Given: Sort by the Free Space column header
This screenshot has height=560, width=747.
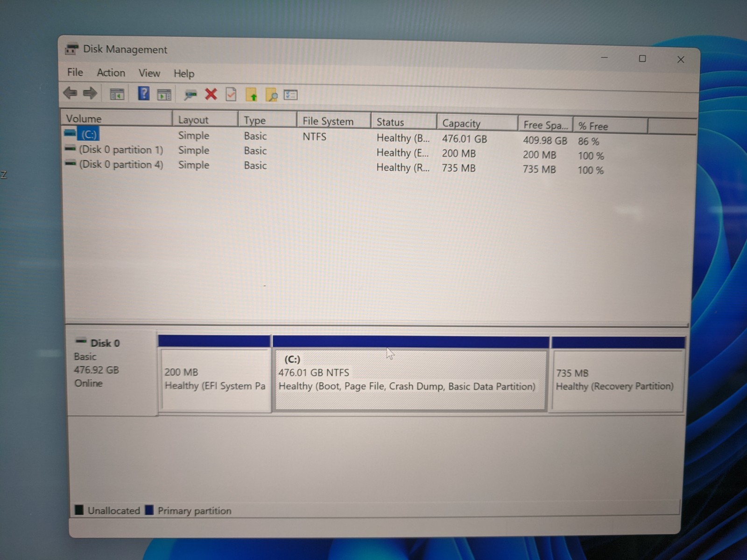Looking at the screenshot, I should (x=545, y=125).
